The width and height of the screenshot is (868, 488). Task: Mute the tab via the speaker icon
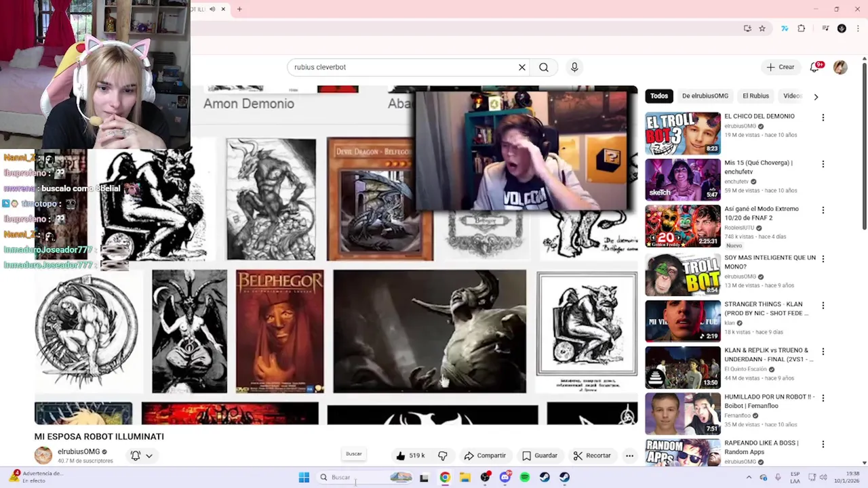[x=212, y=9]
